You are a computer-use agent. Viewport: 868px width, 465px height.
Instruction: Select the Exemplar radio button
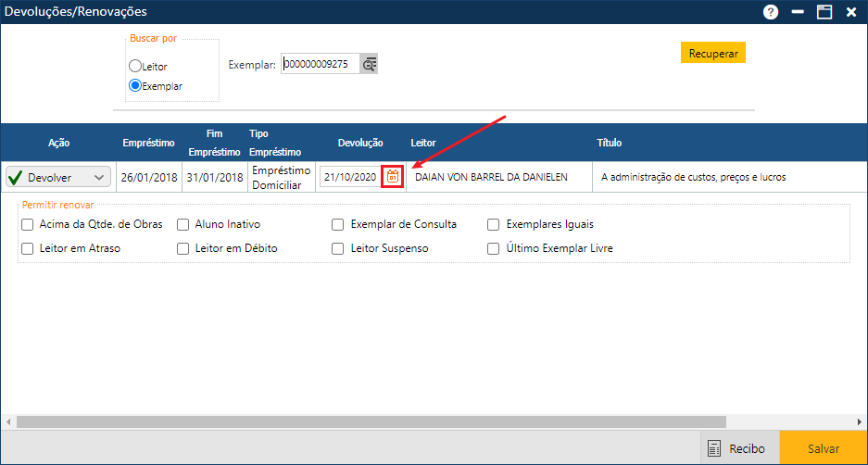(x=135, y=85)
